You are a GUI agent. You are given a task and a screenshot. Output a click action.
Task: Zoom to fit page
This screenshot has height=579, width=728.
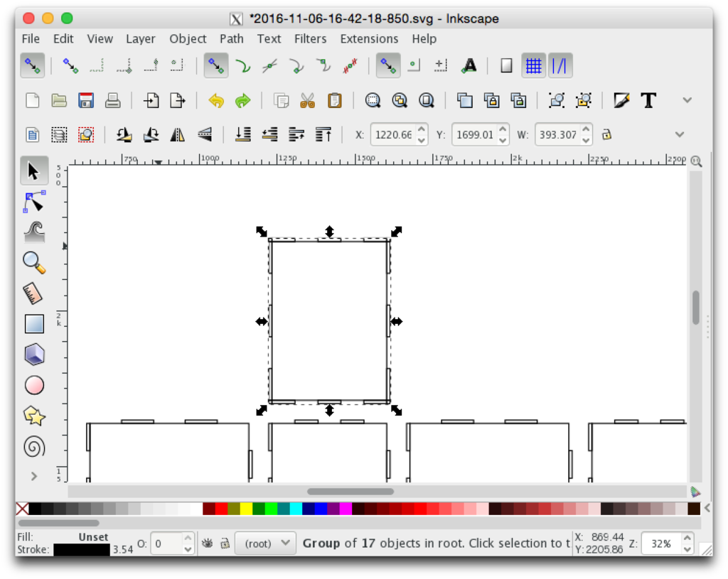[x=427, y=100]
